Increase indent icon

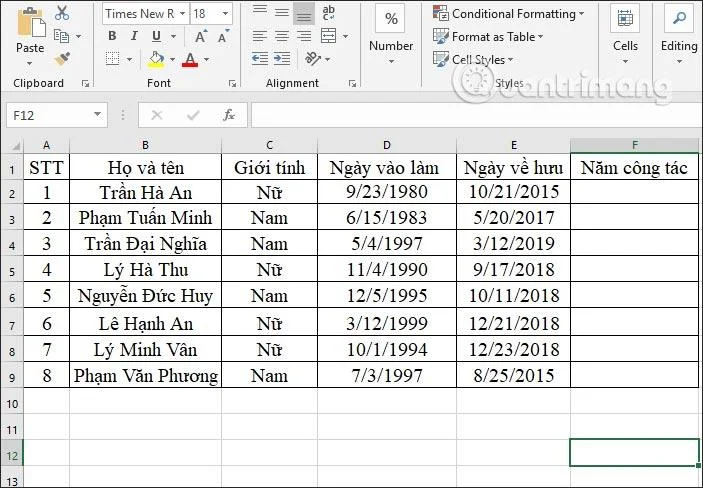282,59
